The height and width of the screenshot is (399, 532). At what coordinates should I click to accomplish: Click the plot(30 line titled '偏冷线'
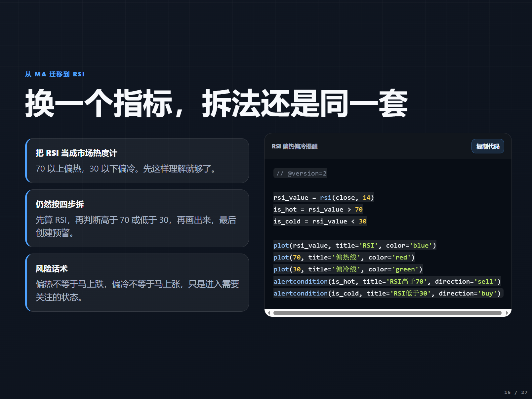point(348,269)
